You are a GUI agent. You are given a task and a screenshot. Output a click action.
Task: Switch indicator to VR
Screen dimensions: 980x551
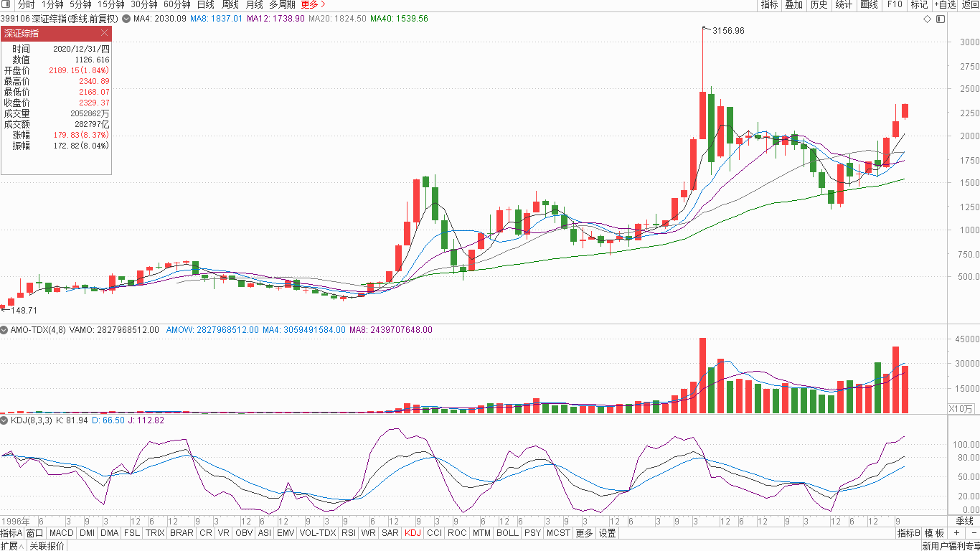click(224, 533)
